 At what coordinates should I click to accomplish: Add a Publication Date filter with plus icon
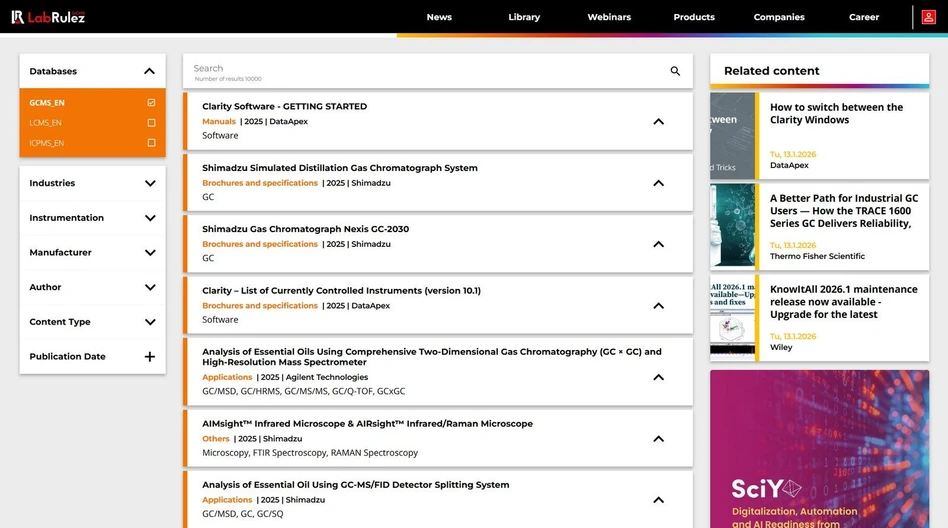point(150,356)
